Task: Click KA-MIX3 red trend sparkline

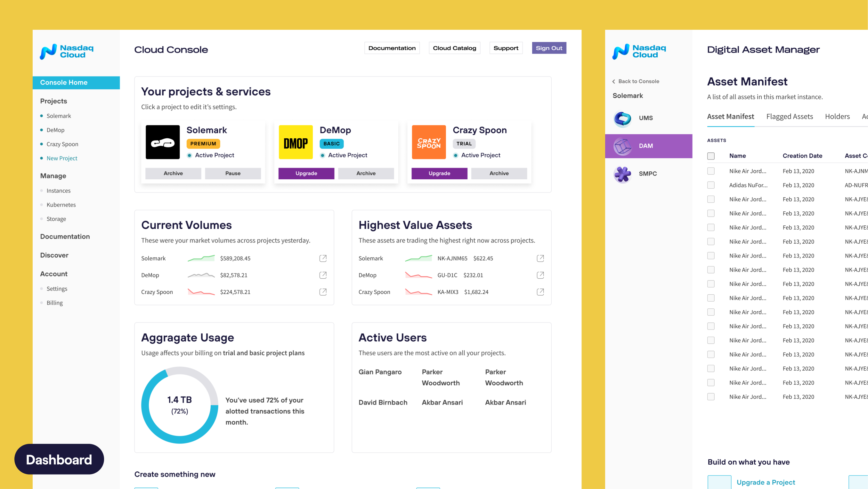Action: 418,292
